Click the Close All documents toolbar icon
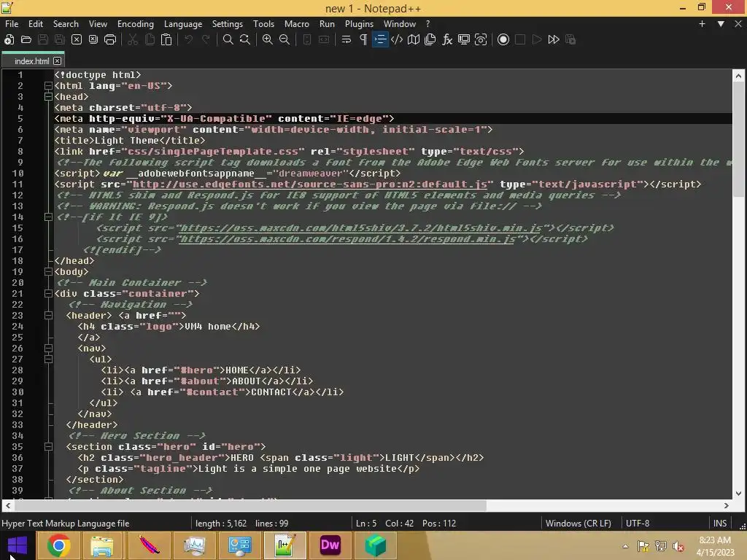This screenshot has height=560, width=747. 93,39
